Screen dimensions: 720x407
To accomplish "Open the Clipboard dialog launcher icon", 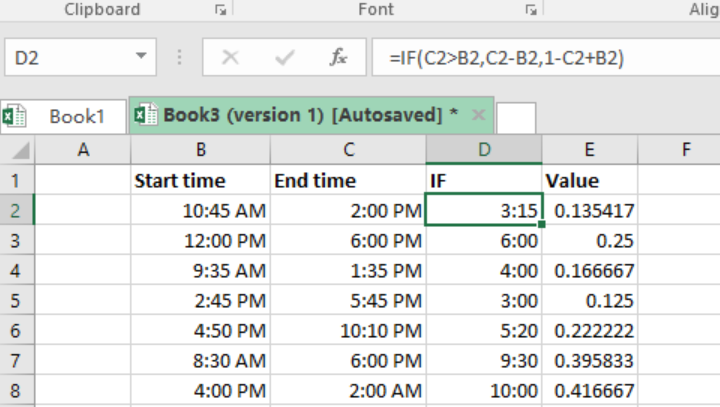I will click(x=221, y=10).
